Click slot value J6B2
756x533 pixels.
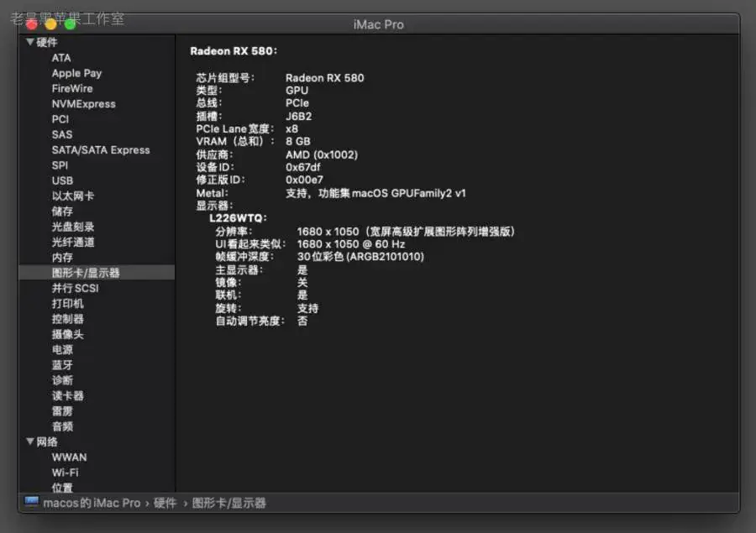pos(298,116)
